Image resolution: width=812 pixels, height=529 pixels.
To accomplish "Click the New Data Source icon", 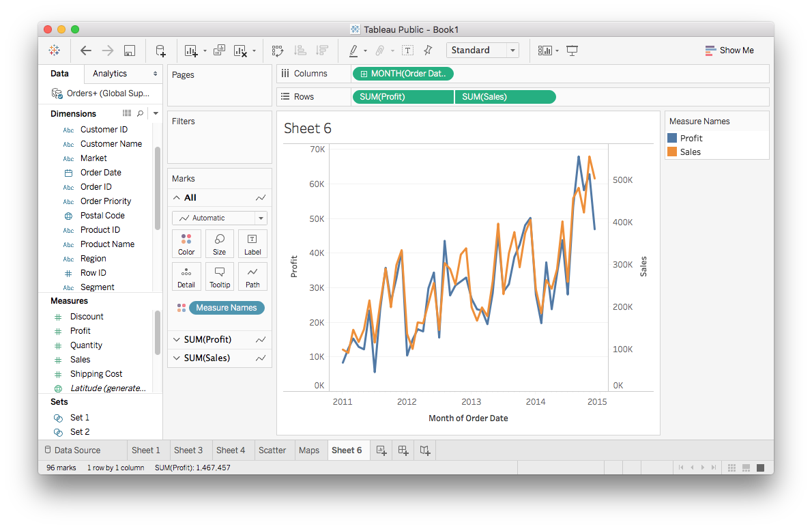I will pyautogui.click(x=160, y=51).
